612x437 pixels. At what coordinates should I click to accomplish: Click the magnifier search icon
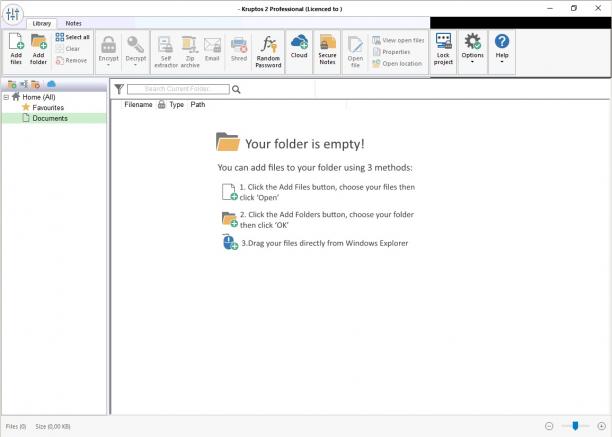coord(236,89)
